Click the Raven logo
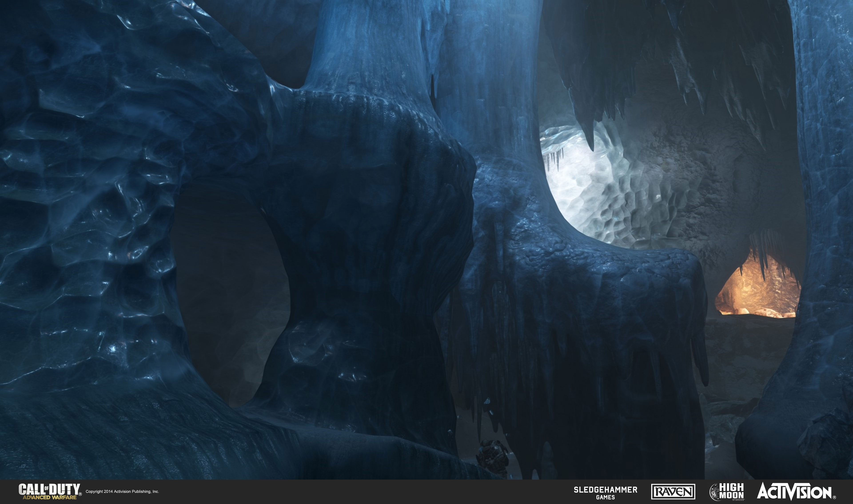Viewport: 853px width, 504px height. (673, 491)
